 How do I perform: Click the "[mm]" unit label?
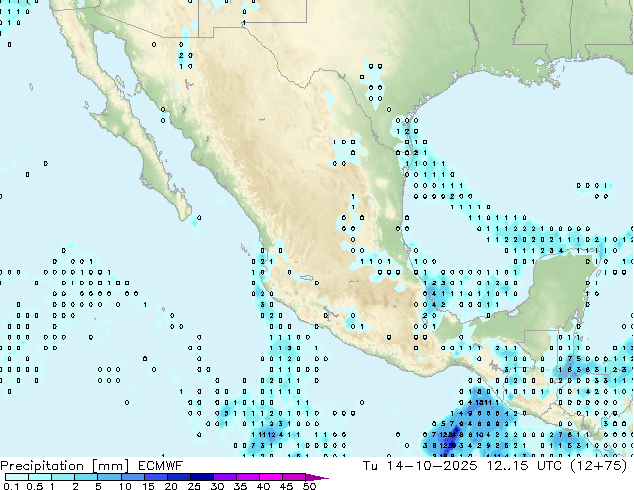[111, 466]
